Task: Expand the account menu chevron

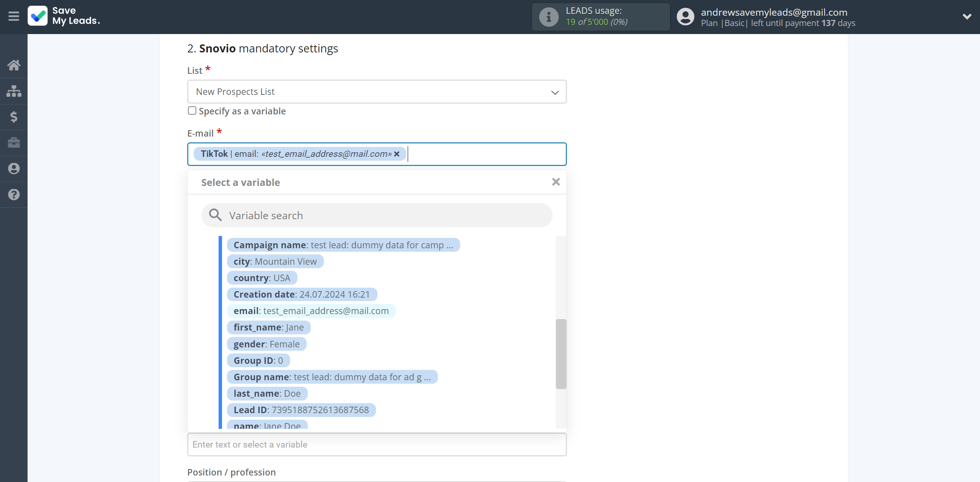Action: click(967, 17)
